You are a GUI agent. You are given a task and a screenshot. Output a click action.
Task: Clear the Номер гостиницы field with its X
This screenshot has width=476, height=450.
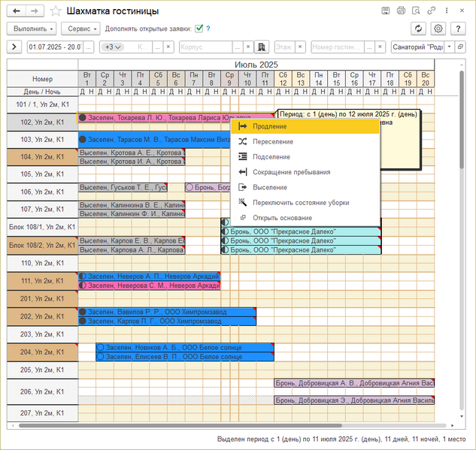pos(380,47)
